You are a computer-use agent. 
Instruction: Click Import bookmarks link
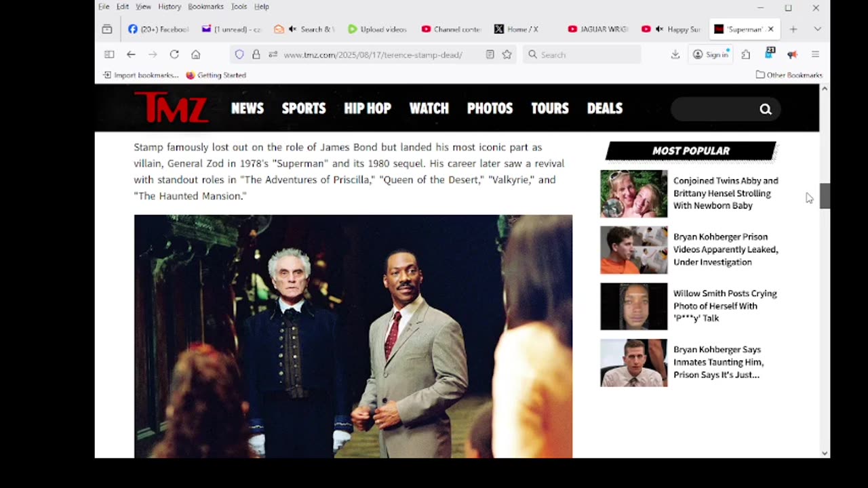point(141,75)
